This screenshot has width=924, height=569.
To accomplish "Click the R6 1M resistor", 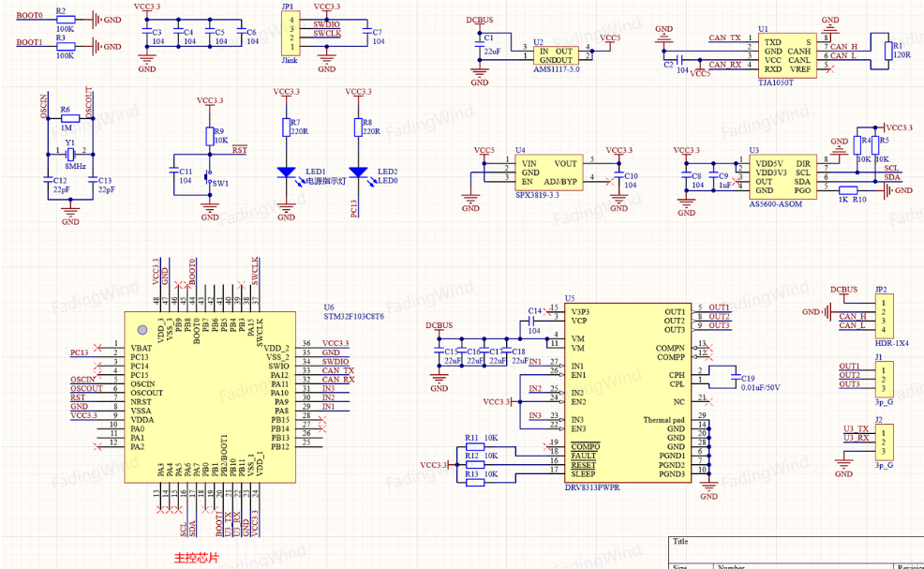I will pos(70,118).
